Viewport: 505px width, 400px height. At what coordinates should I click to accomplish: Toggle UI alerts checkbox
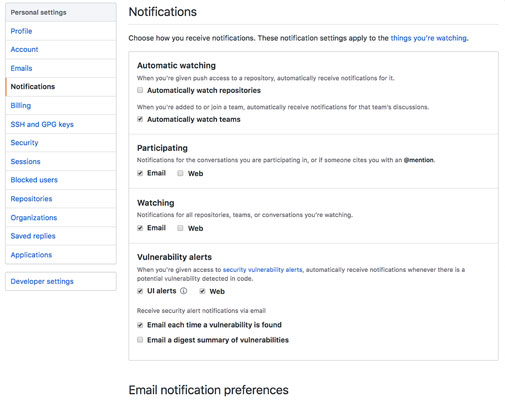140,291
